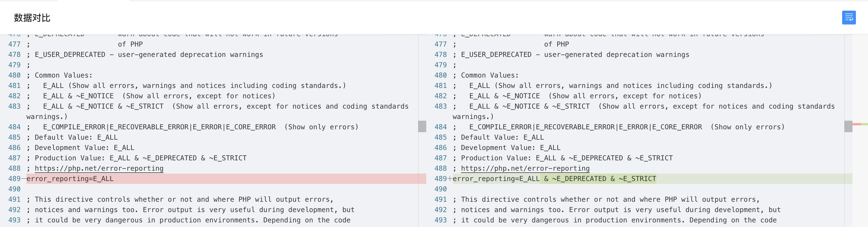Click the right pane vertical scrollbar thumb

[848, 127]
